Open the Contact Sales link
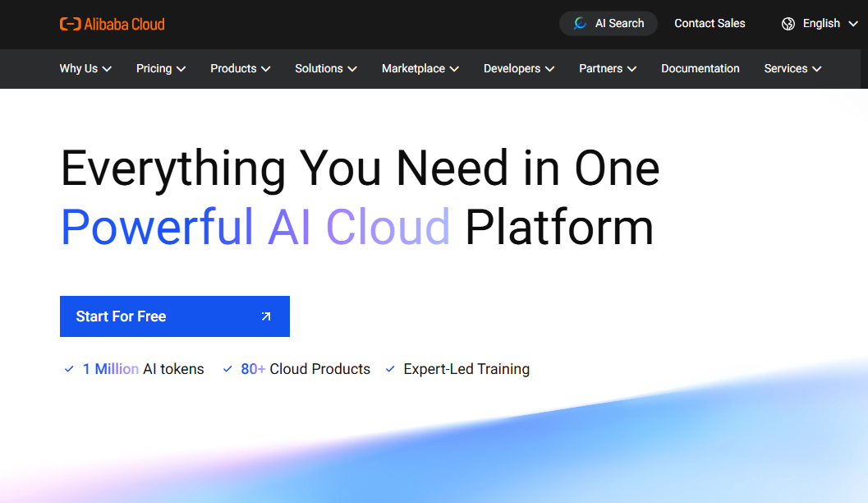This screenshot has height=503, width=868. click(710, 23)
